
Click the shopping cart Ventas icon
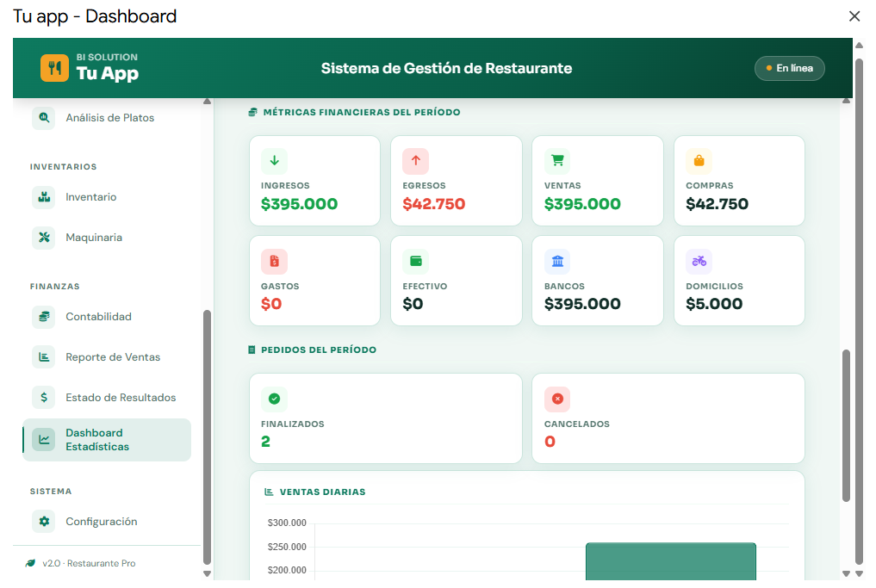(x=557, y=161)
